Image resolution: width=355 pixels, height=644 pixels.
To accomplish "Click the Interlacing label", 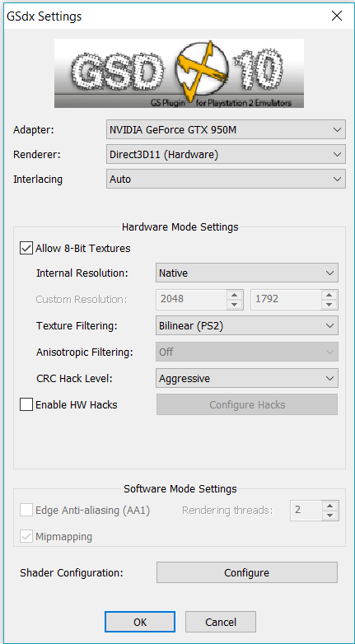I will (38, 180).
